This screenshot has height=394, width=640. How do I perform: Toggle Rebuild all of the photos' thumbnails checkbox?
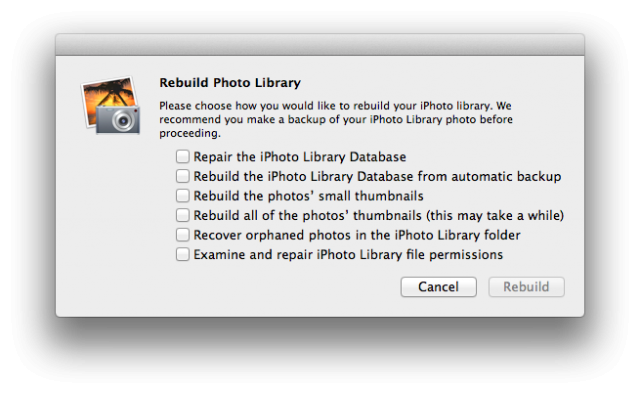[x=182, y=215]
